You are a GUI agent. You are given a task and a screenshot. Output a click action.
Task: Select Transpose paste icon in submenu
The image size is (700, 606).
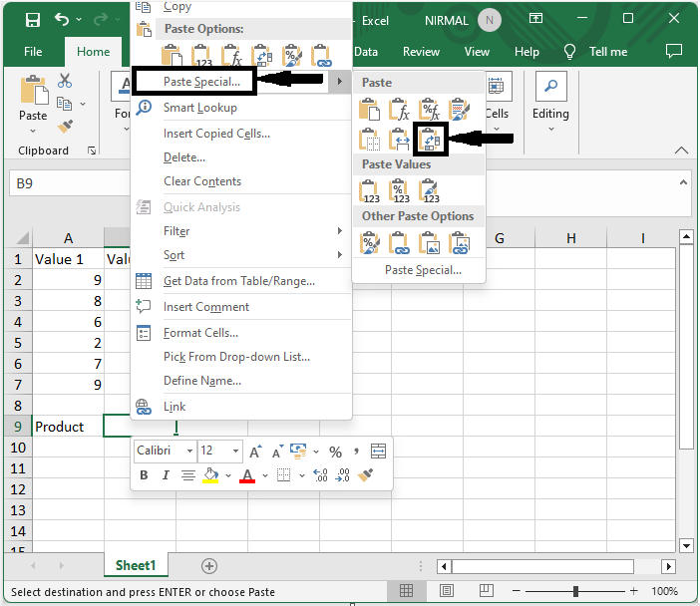[430, 140]
